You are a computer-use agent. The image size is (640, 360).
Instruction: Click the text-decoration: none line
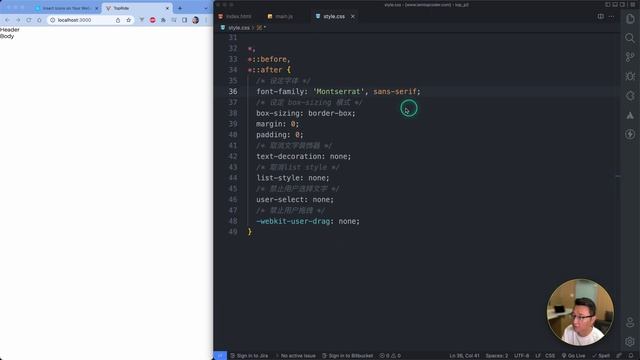[x=303, y=156]
